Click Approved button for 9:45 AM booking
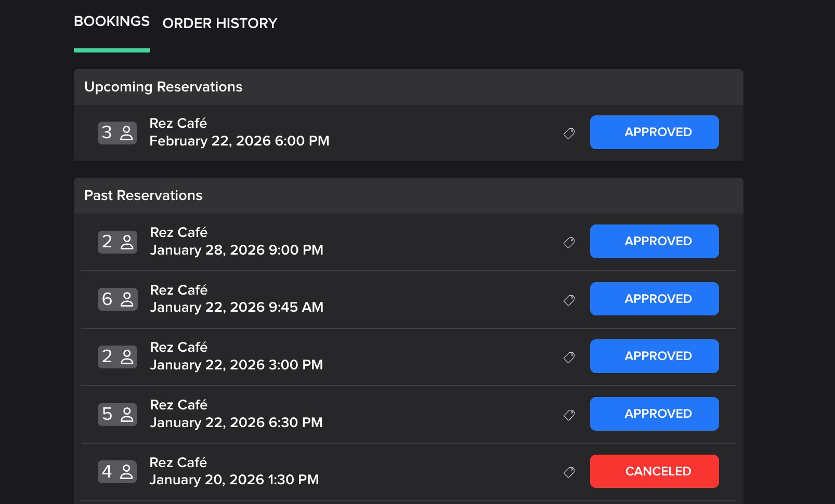The width and height of the screenshot is (835, 504). [x=654, y=299]
